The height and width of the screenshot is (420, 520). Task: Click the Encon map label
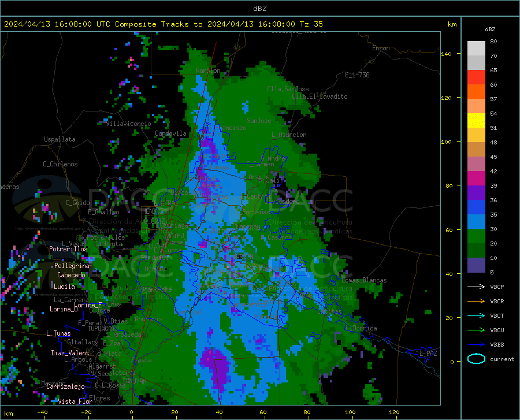click(381, 48)
